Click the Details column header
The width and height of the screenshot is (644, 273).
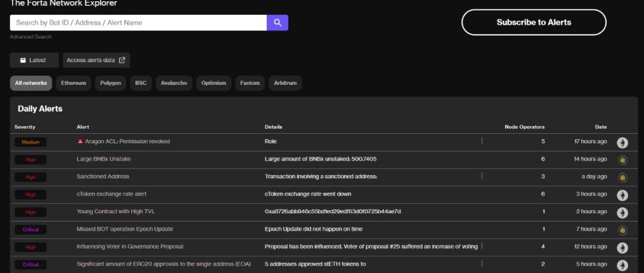point(273,127)
